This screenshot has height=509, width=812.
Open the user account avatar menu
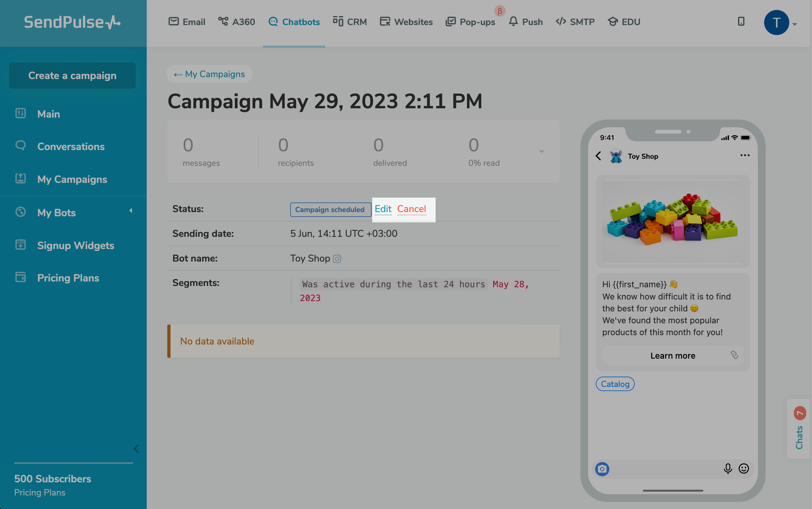[x=776, y=22]
